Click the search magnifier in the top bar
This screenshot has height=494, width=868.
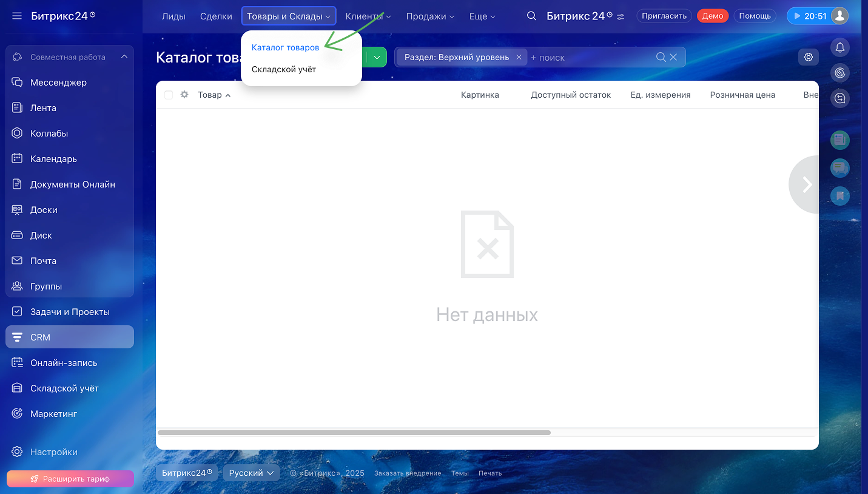531,16
